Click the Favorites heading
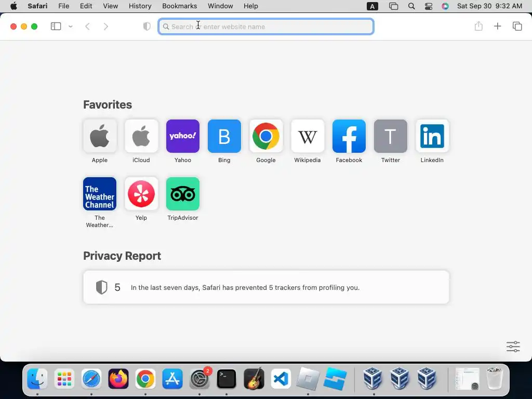The image size is (532, 399). pos(108,104)
